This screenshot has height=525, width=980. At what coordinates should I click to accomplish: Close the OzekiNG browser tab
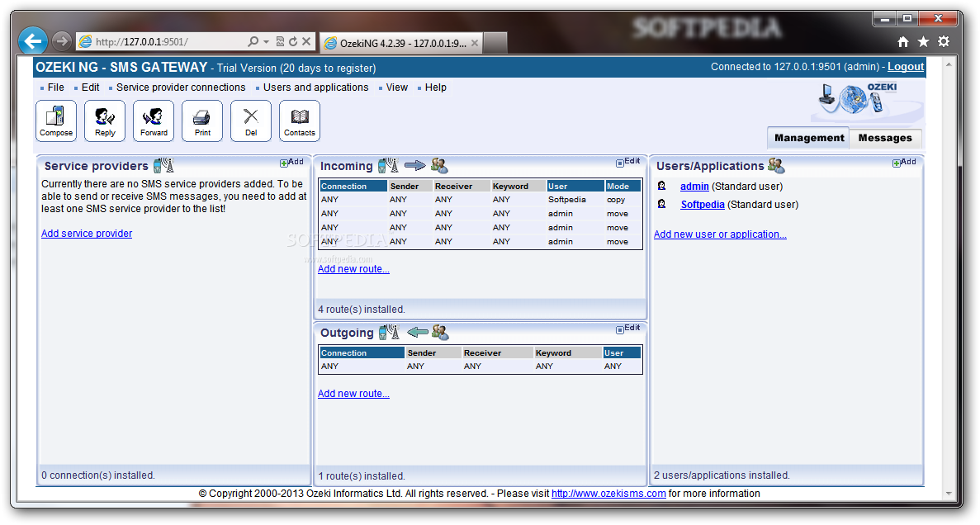(x=475, y=43)
